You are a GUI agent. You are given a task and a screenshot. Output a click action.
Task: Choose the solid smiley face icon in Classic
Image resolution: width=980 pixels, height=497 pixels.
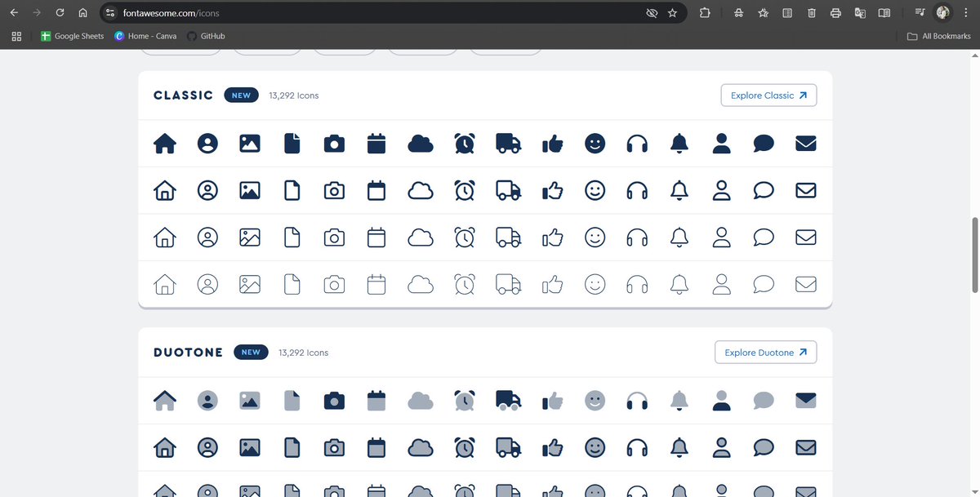click(x=595, y=144)
